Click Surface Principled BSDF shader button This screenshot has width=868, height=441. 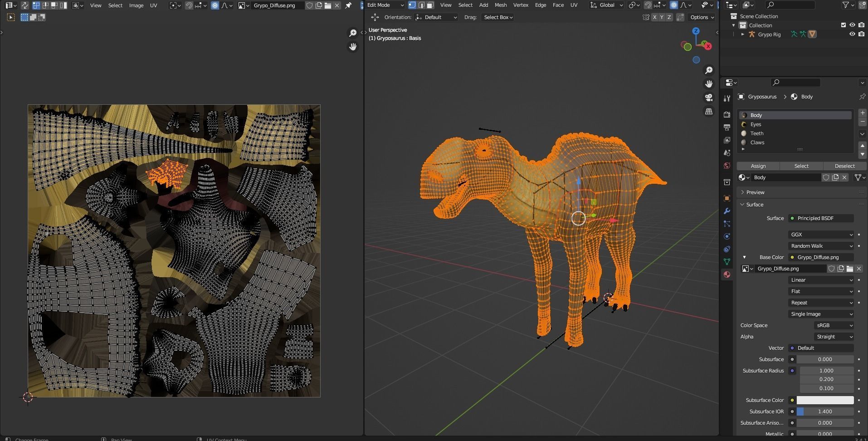point(821,218)
